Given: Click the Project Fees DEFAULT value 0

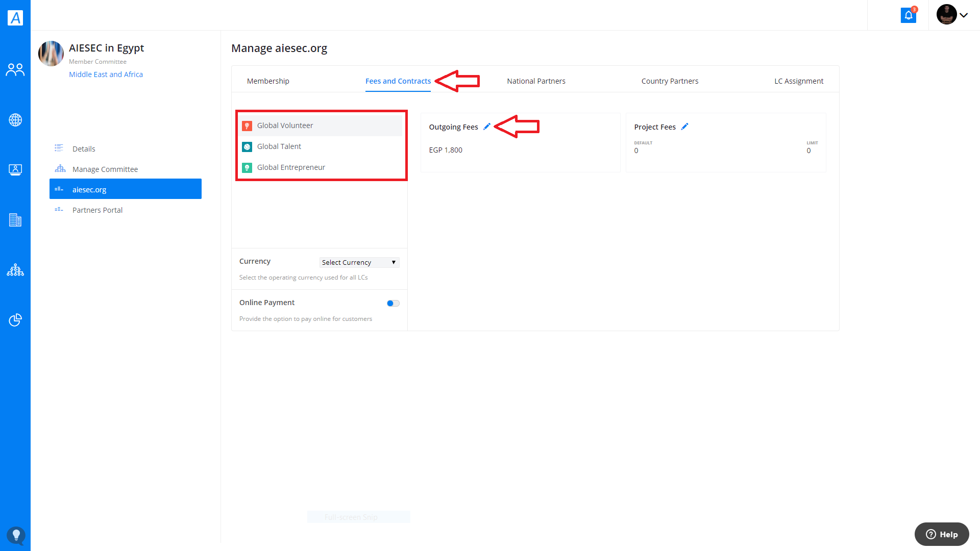Looking at the screenshot, I should click(636, 151).
